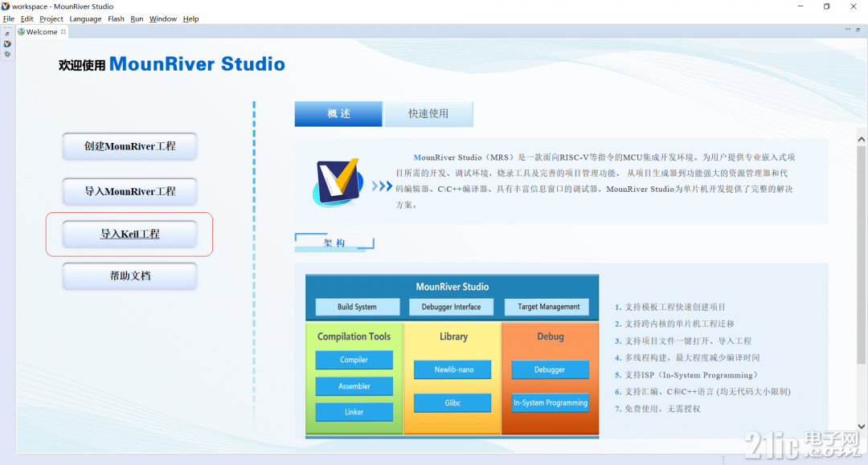Open the Debug perspective bug icon
This screenshot has width=868, height=465.
[x=7, y=54]
